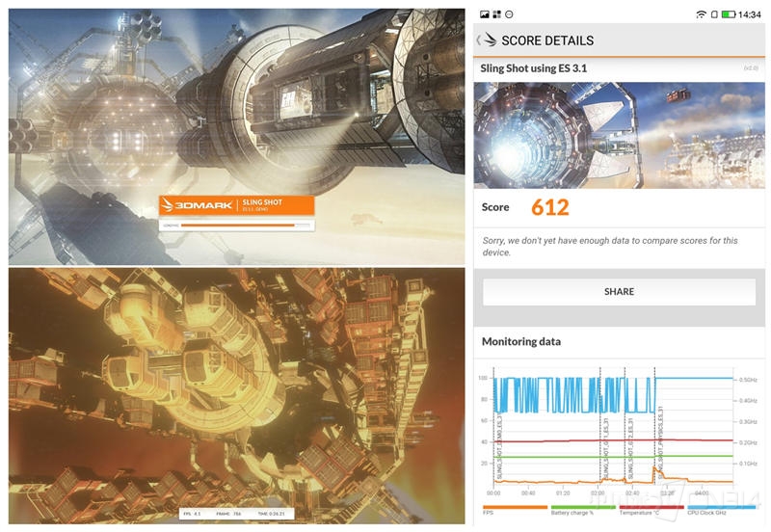Tap the SHARE button
The height and width of the screenshot is (532, 771).
(619, 292)
